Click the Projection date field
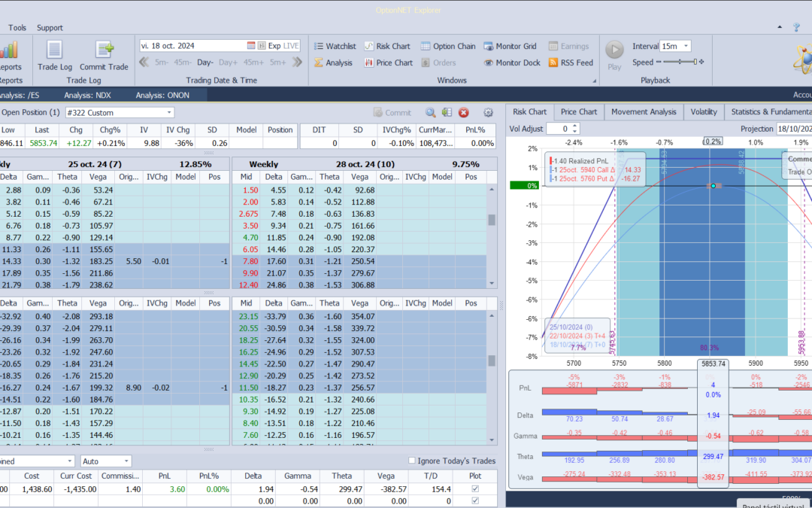Image resolution: width=812 pixels, height=508 pixels. [x=794, y=129]
